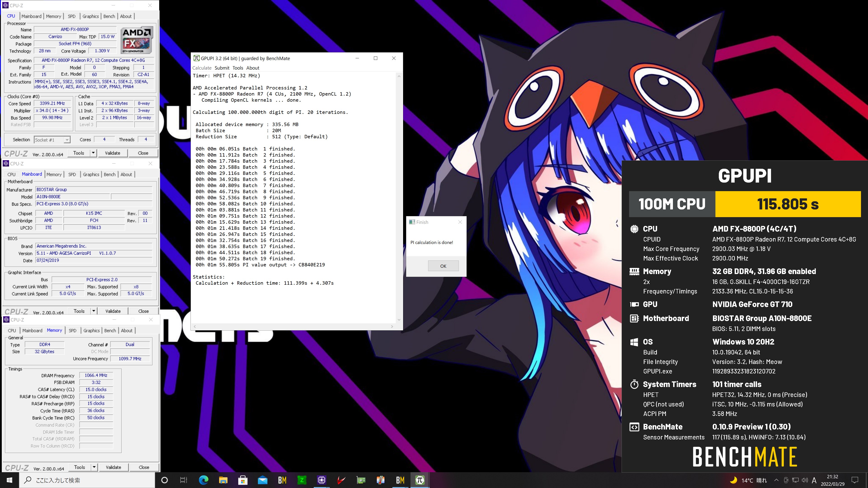Open the green graphics card taskbar app
The width and height of the screenshot is (868, 488).
361,480
